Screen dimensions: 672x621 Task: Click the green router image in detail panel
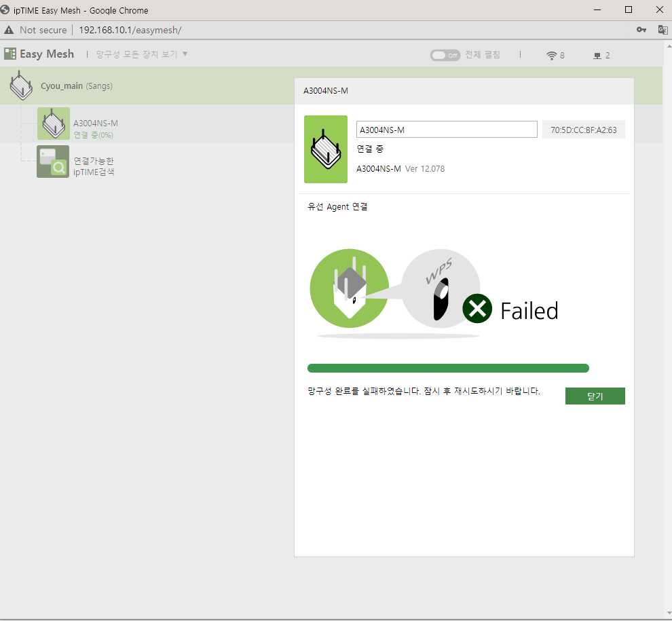coord(326,149)
